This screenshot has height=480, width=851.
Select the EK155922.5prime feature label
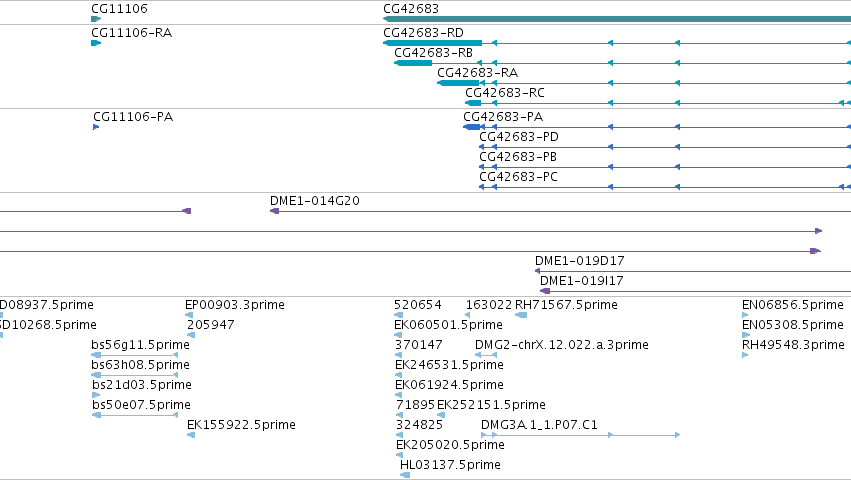(242, 425)
